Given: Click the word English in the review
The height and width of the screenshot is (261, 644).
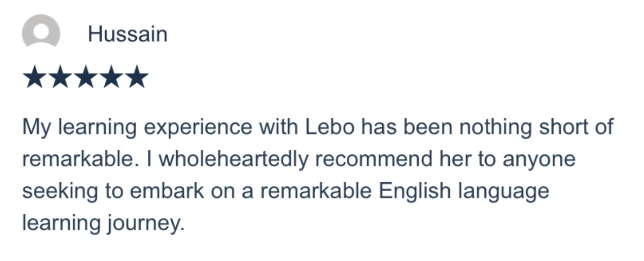Looking at the screenshot, I should click(x=414, y=191).
